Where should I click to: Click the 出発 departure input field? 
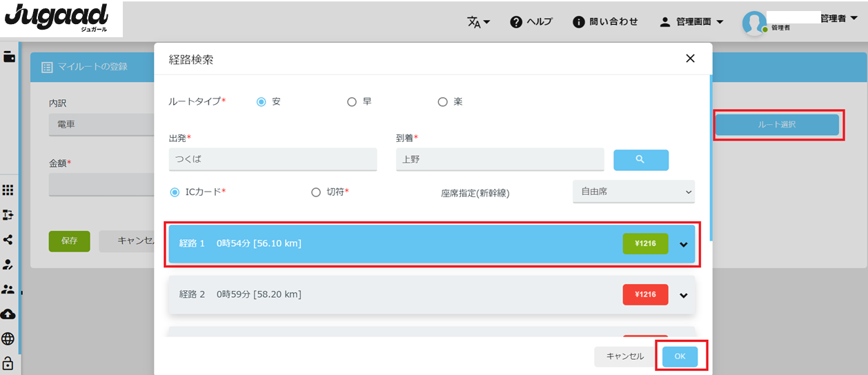(273, 159)
